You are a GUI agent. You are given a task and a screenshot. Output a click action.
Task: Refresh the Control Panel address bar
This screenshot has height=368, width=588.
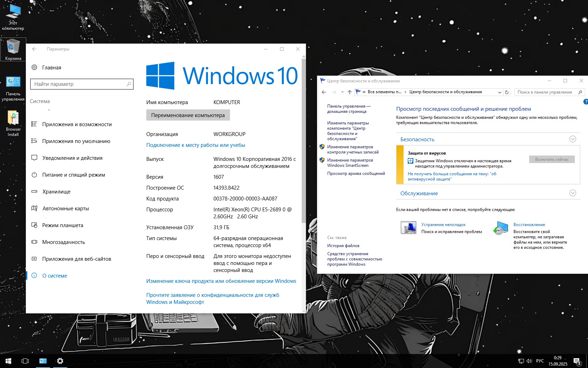(x=506, y=92)
